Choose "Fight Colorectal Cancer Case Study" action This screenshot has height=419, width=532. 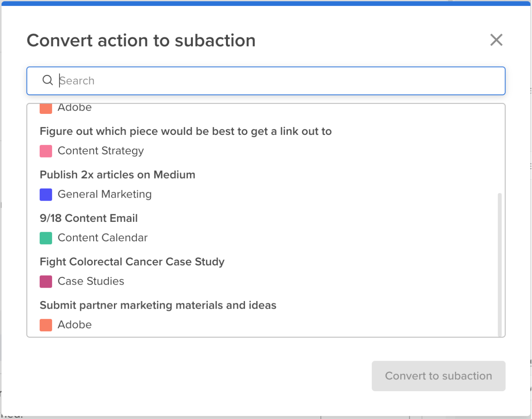pyautogui.click(x=132, y=262)
